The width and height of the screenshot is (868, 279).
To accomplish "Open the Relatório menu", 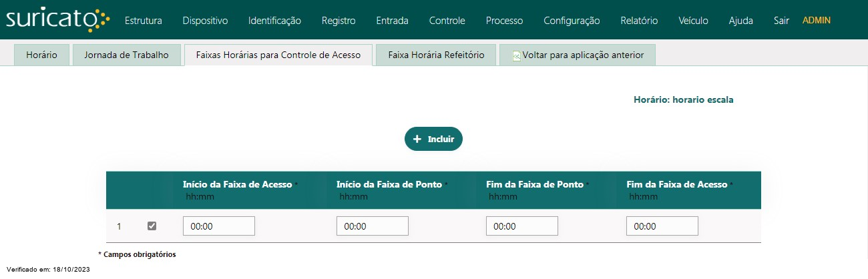I will pyautogui.click(x=639, y=21).
